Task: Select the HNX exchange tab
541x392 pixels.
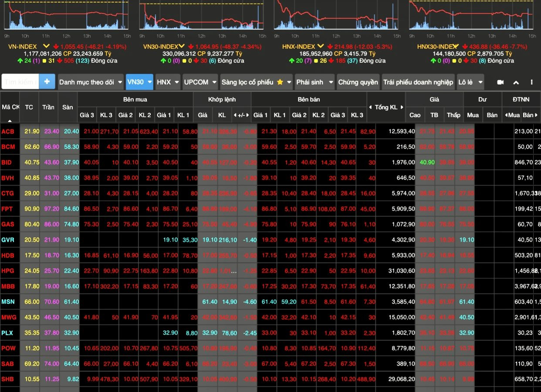Action: point(168,82)
